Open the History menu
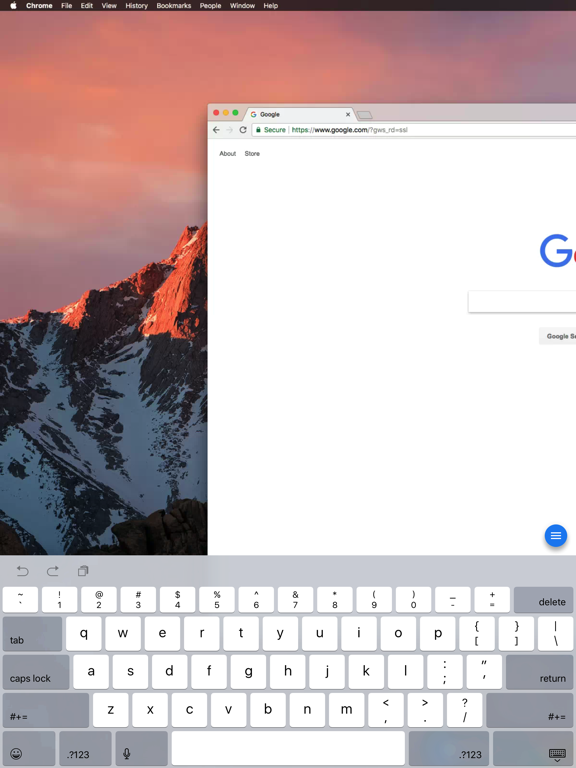Screen dimensions: 576x768 [x=136, y=5]
